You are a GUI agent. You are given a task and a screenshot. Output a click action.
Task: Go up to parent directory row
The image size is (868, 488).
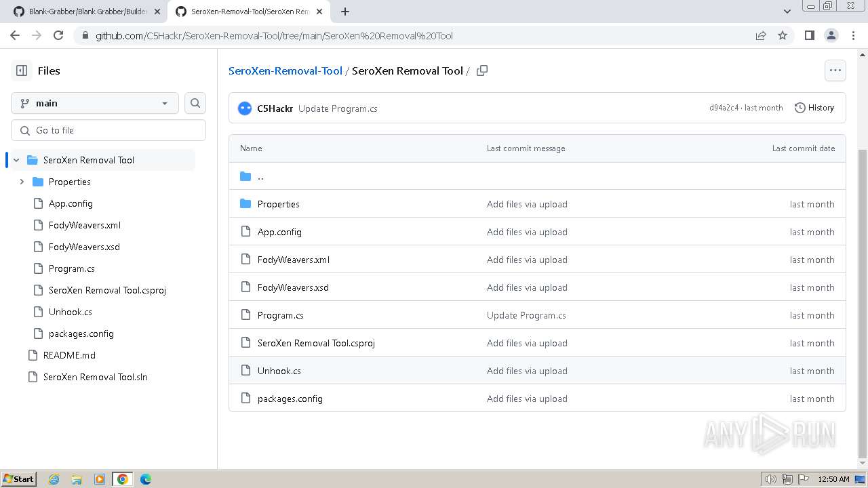(537, 176)
